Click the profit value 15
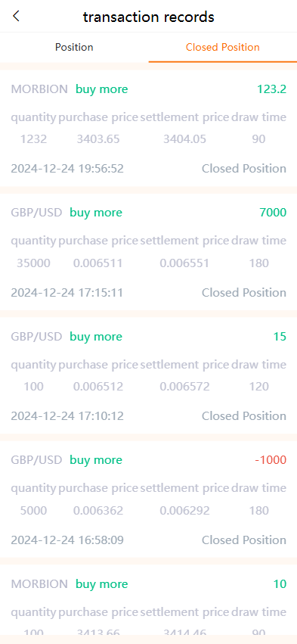This screenshot has width=297, height=644. tap(280, 337)
